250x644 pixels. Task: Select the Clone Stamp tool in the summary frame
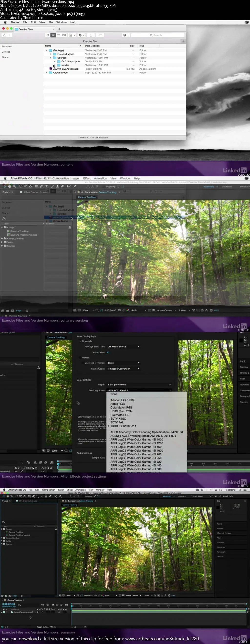pos(46,496)
